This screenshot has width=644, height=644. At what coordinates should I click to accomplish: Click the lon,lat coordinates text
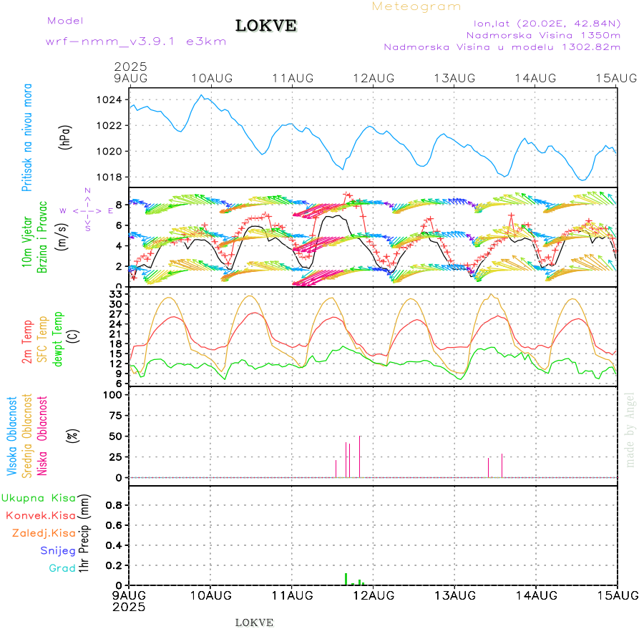[542, 23]
